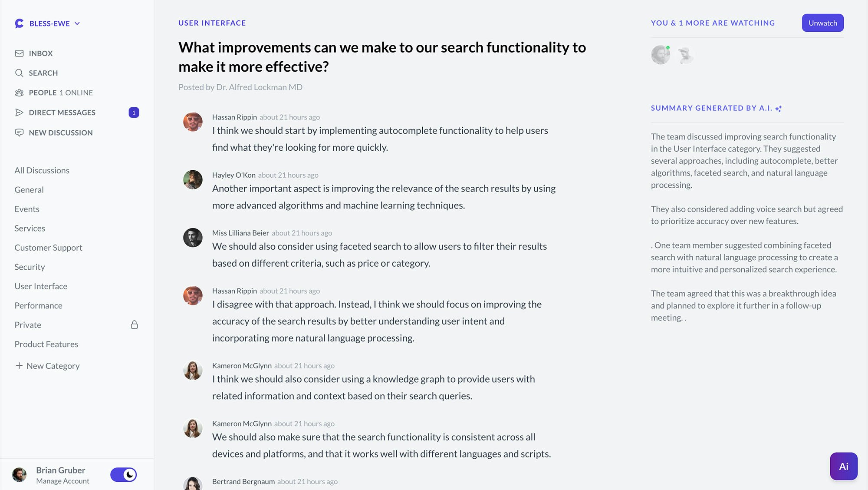This screenshot has width=868, height=490.
Task: Click the AI sparkle icon beside summary heading
Action: (779, 109)
